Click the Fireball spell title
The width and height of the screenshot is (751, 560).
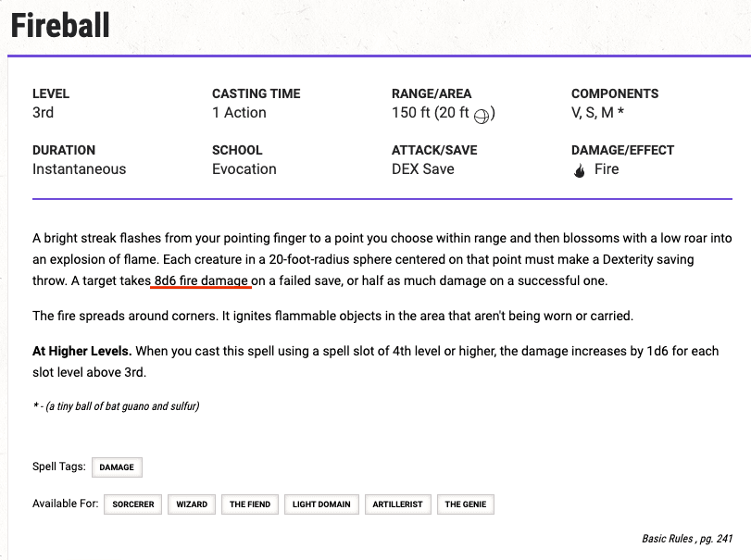pos(60,25)
